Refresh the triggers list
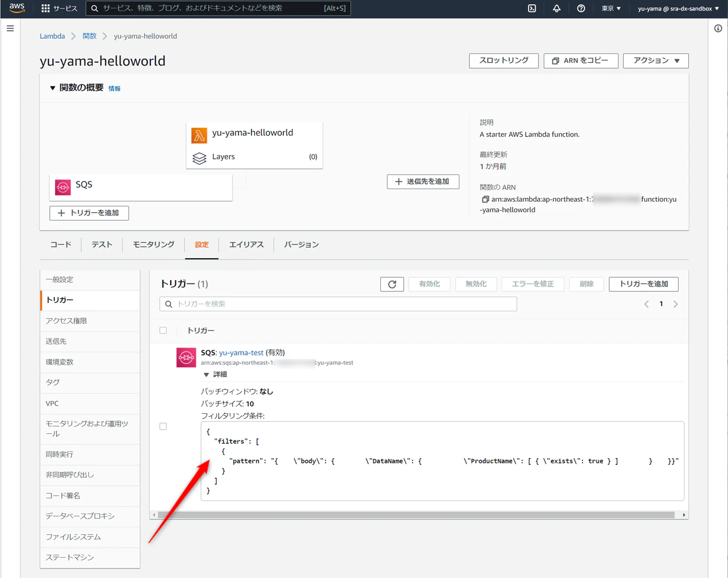 392,284
